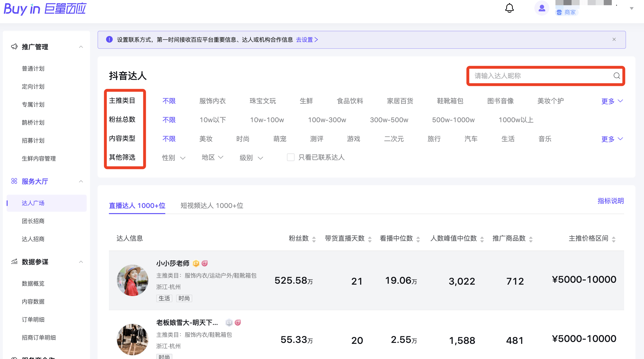Filter fans by 500w-1000w
The height and width of the screenshot is (359, 644).
pyautogui.click(x=453, y=120)
